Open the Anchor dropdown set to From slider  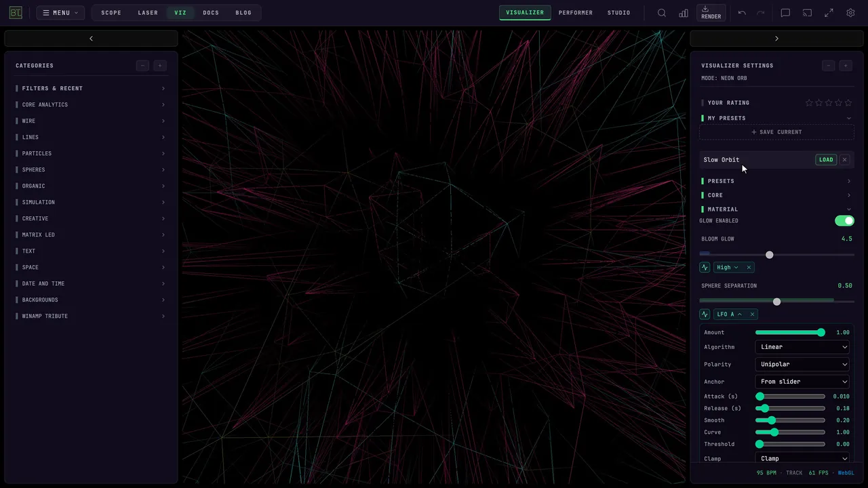point(803,382)
